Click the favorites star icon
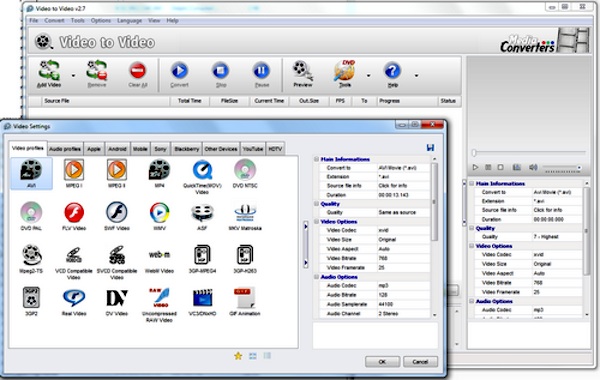 [238, 356]
